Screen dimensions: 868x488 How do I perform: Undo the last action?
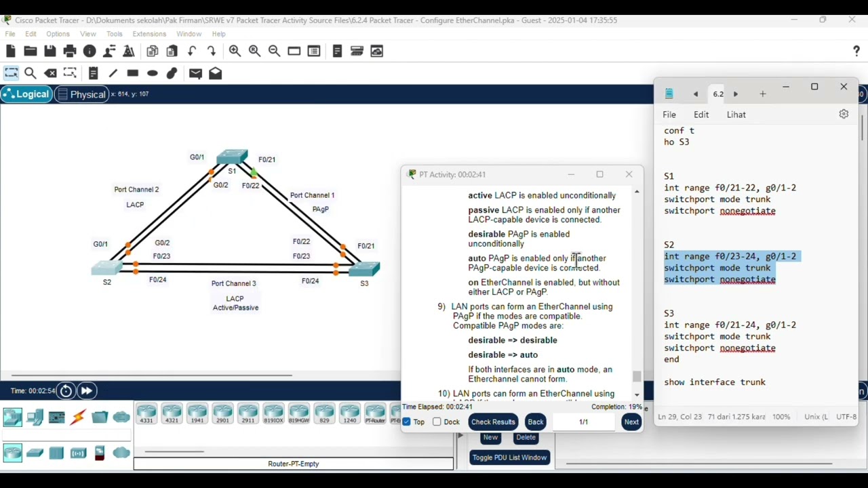coord(192,51)
